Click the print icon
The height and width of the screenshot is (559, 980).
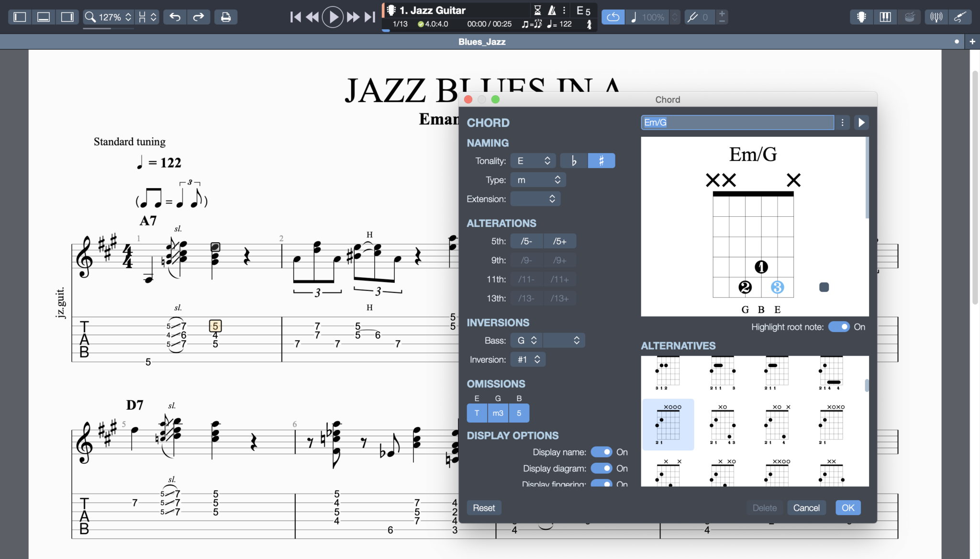coord(225,17)
